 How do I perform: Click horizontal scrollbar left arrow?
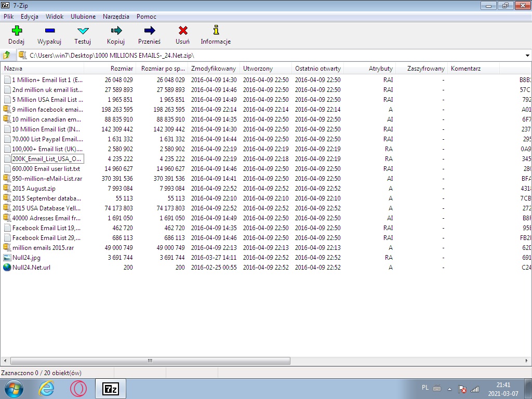[x=5, y=361]
